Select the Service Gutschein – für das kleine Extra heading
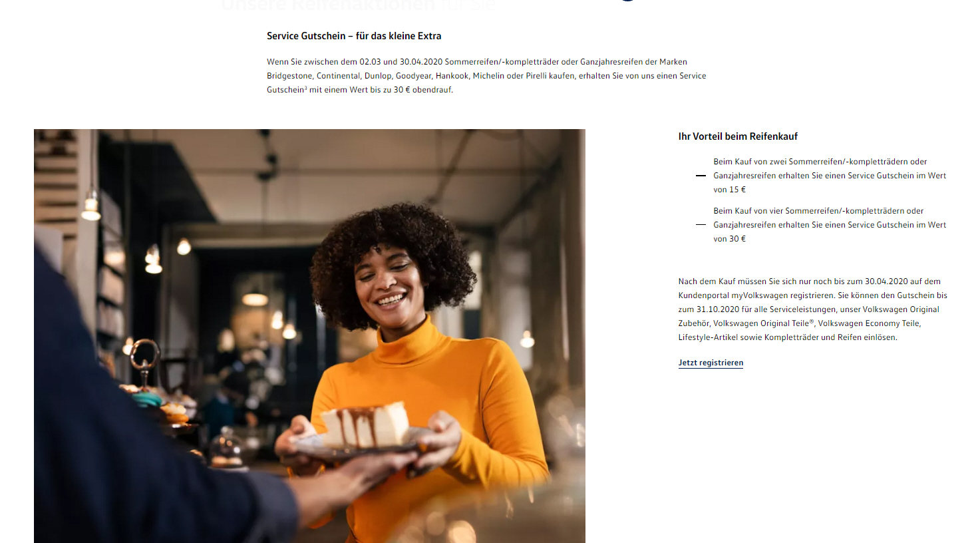This screenshot has height=543, width=980. point(354,36)
